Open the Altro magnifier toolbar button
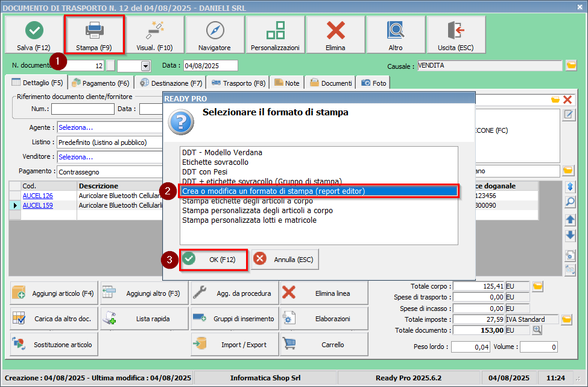The width and height of the screenshot is (588, 387). [x=396, y=35]
